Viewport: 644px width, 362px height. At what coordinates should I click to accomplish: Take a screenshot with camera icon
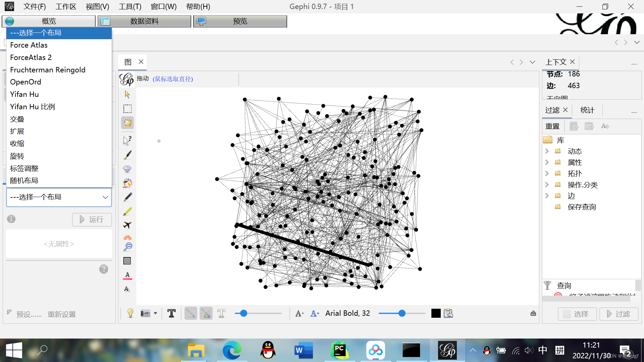[x=145, y=313]
